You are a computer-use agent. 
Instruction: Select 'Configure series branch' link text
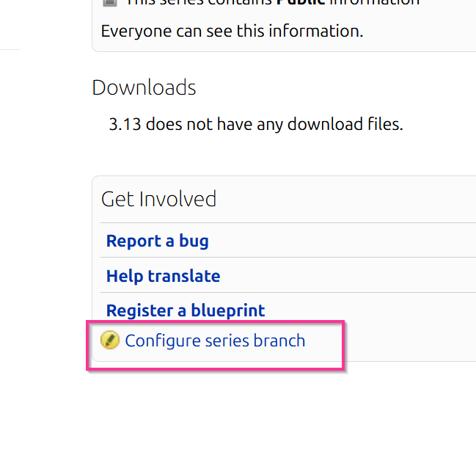(215, 341)
